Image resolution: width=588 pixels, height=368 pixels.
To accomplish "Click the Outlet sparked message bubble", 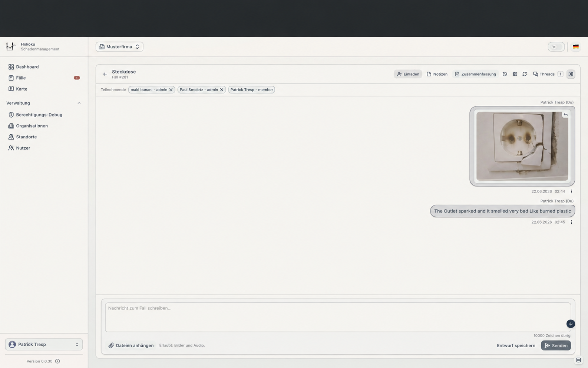I will coord(502,211).
